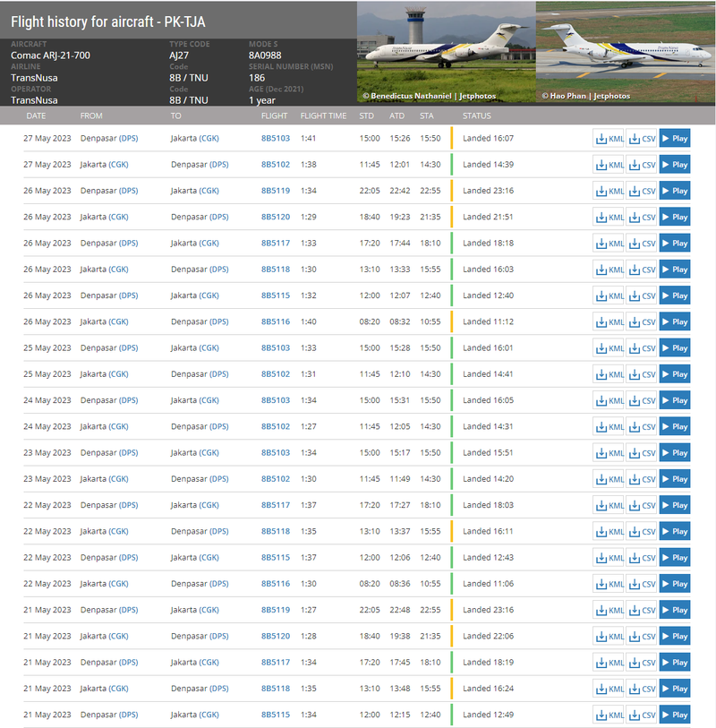Download KML for flight 8B5103 on 24 May

(x=609, y=400)
